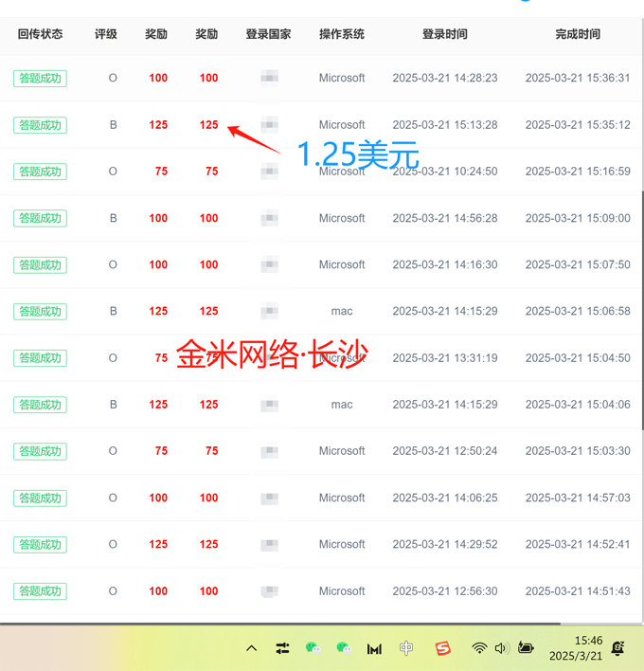Click the blurred country flag in the 15:36:31 row
This screenshot has height=671, width=644.
tap(269, 78)
